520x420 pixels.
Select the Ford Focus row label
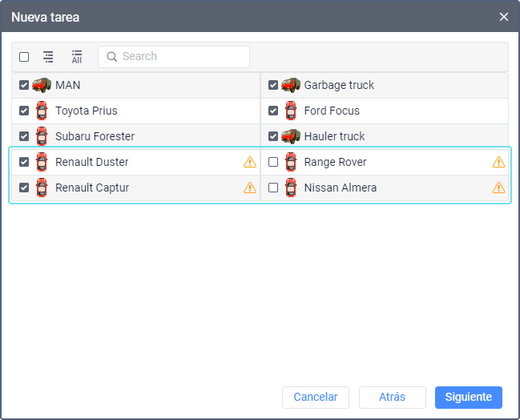point(332,111)
